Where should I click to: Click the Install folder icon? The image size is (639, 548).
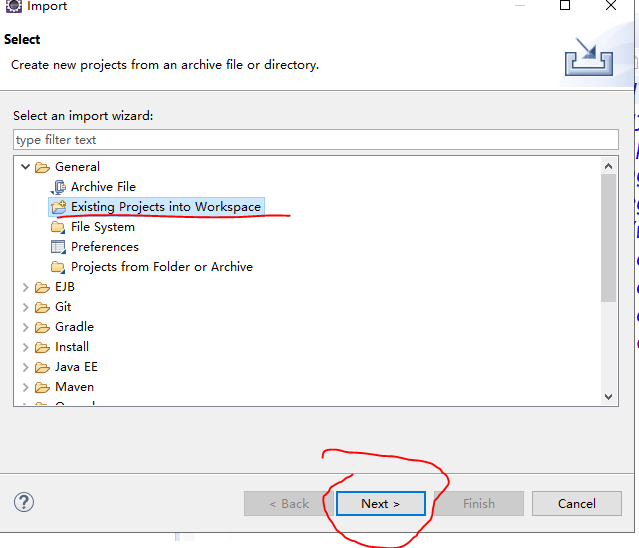(42, 347)
